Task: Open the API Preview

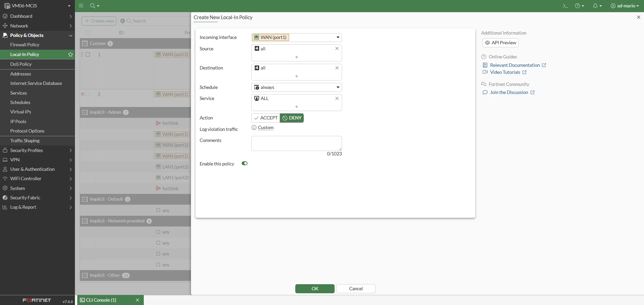Action: [501, 43]
